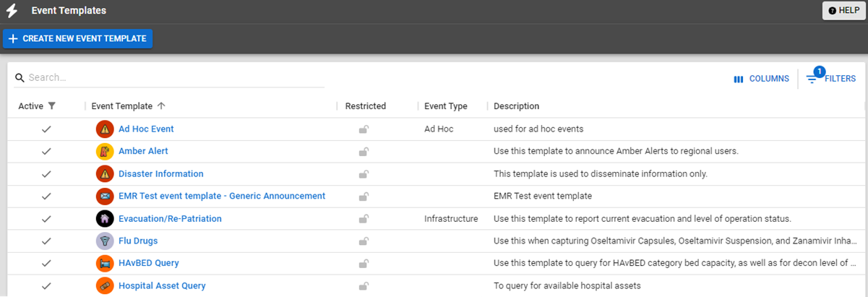Click the EMR Test envelope icon
Image resolution: width=868 pixels, height=297 pixels.
coord(105,197)
